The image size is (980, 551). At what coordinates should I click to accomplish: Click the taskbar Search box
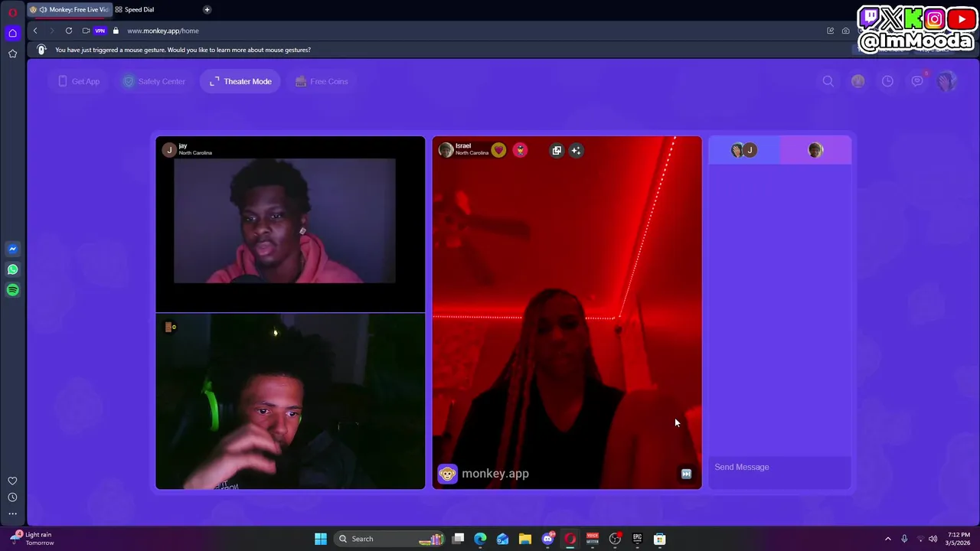click(390, 539)
